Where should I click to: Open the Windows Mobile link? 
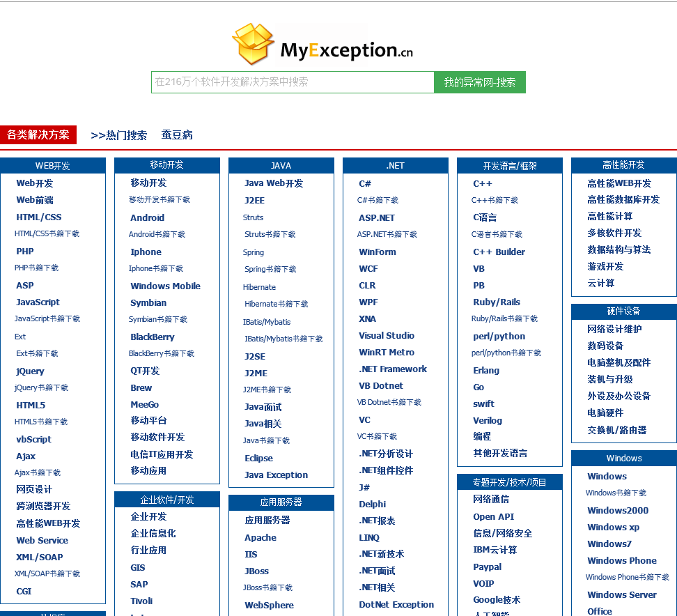point(165,286)
